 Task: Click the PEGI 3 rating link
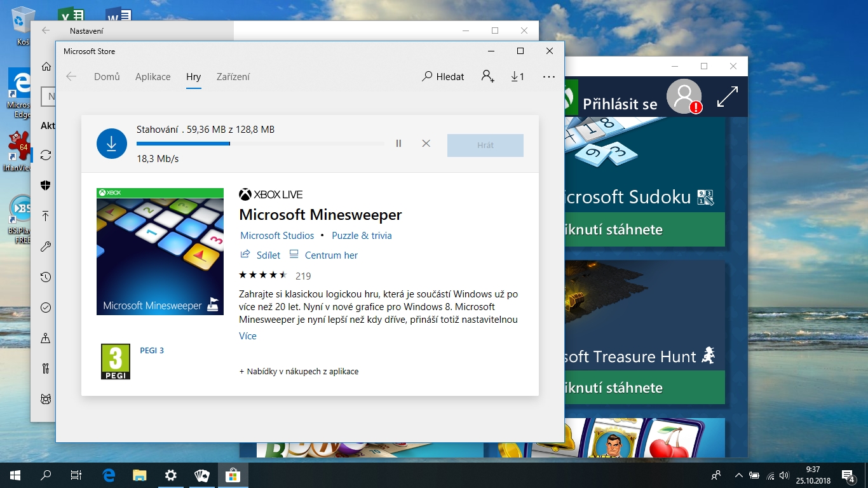pyautogui.click(x=152, y=350)
